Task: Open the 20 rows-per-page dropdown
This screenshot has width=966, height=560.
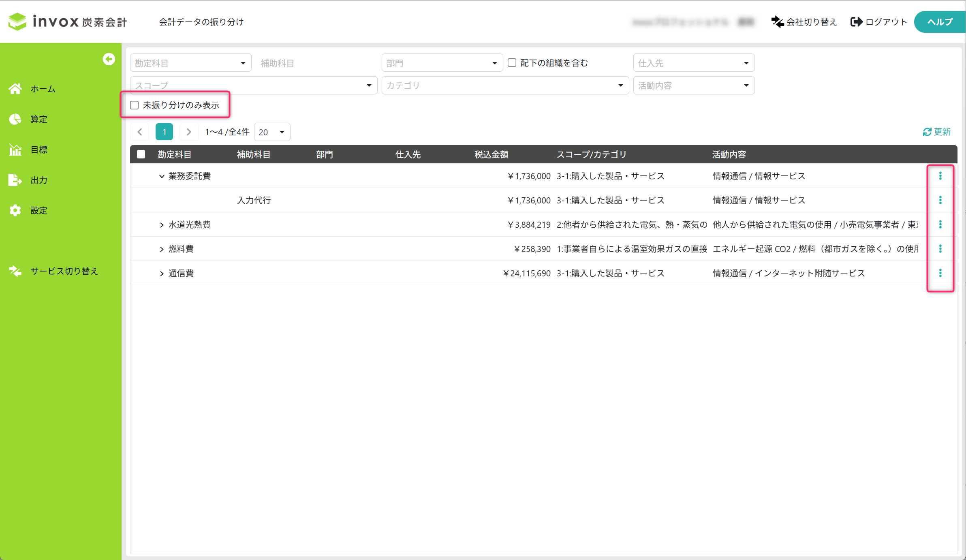Action: click(272, 132)
